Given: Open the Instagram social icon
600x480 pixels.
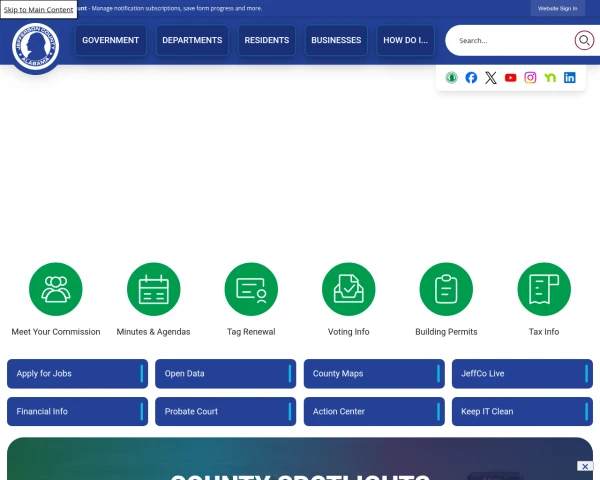Looking at the screenshot, I should pyautogui.click(x=530, y=78).
